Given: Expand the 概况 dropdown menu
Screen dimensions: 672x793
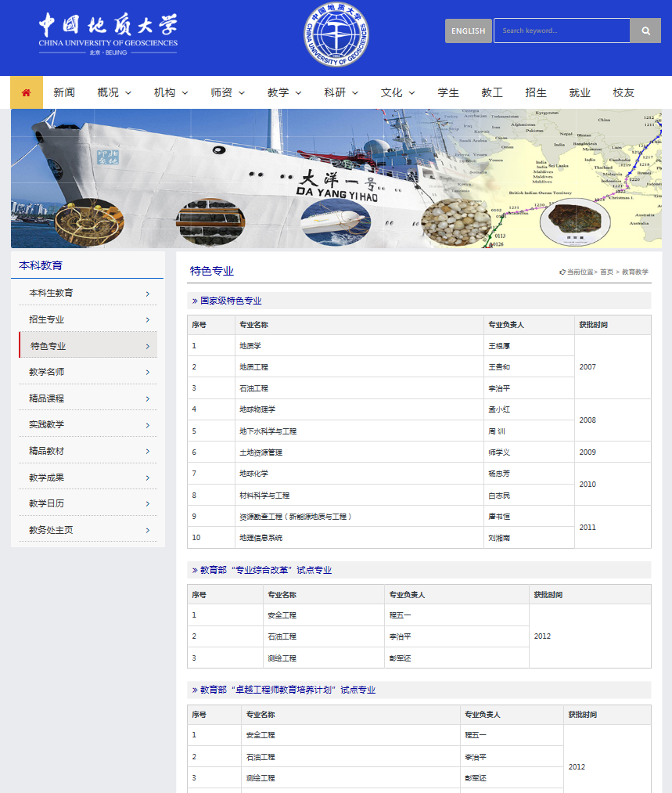Looking at the screenshot, I should click(114, 92).
